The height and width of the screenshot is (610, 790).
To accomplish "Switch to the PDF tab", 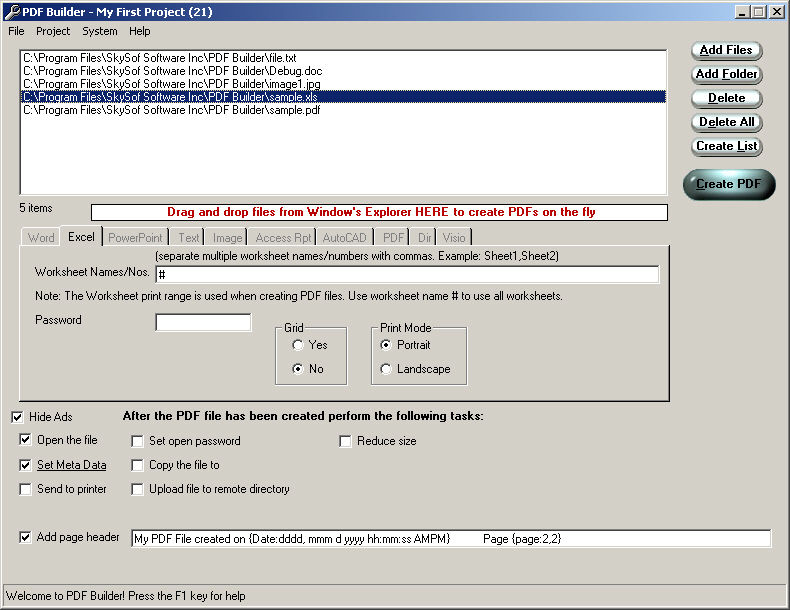I will tap(393, 238).
